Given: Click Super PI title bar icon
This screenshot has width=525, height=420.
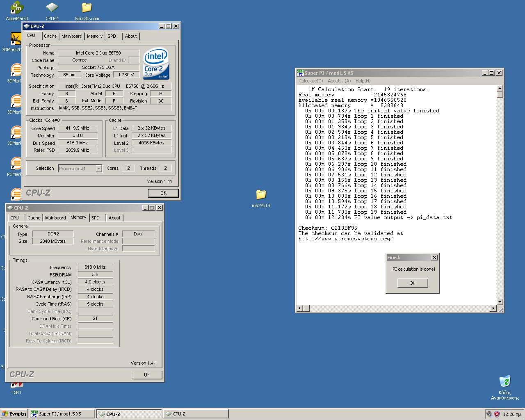Looking at the screenshot, I should (300, 73).
